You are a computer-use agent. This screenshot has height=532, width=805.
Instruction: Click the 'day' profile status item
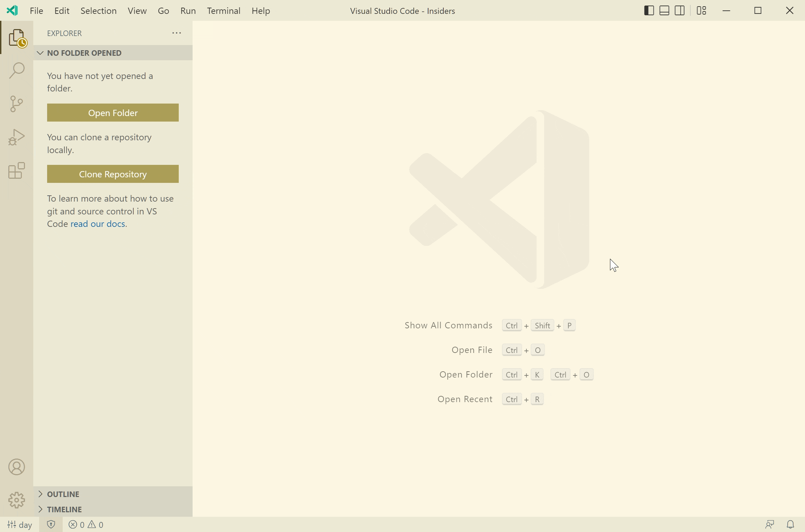(x=20, y=524)
